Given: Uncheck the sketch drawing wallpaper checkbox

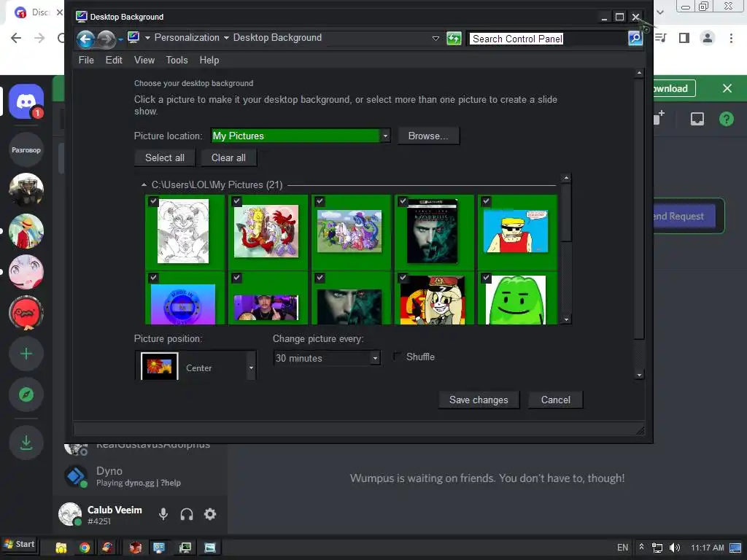Looking at the screenshot, I should 153,201.
